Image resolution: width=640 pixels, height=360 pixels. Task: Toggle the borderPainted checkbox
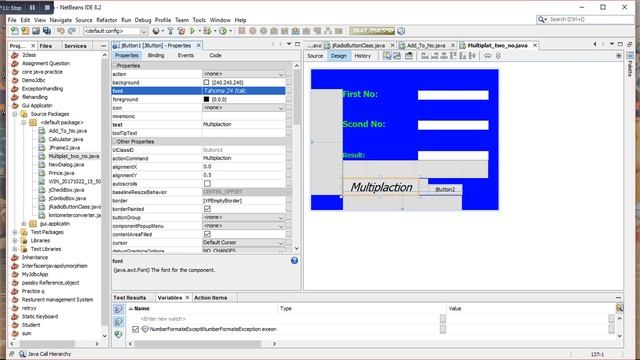pos(207,209)
